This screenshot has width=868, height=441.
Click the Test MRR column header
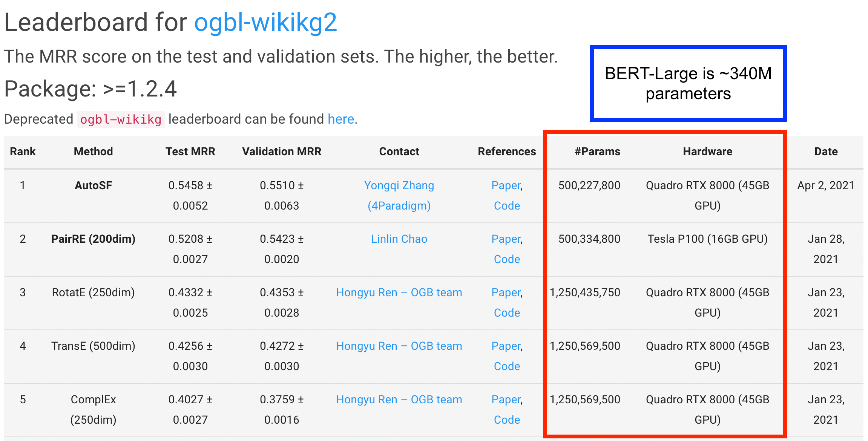(190, 152)
